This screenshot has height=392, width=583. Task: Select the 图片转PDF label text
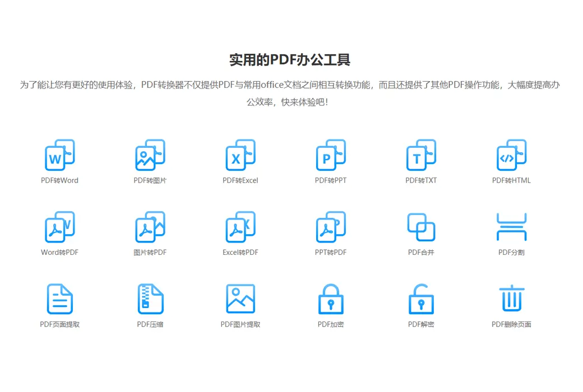coord(150,253)
